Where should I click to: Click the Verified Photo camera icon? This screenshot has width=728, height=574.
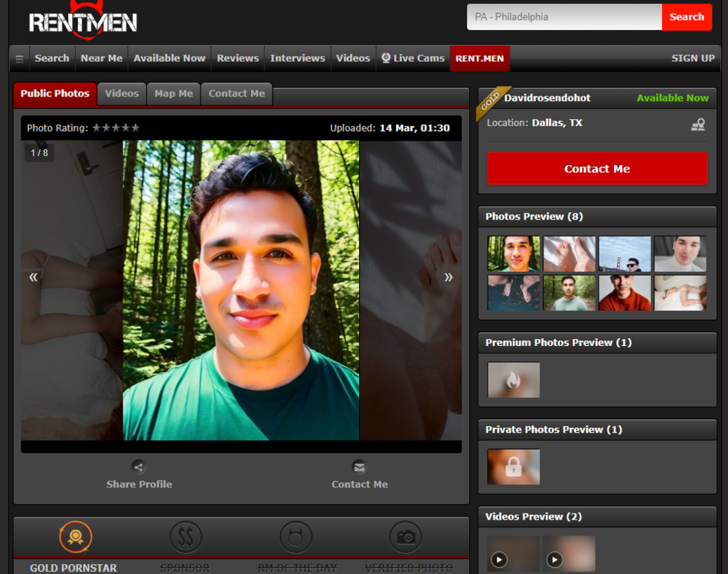coord(406,537)
